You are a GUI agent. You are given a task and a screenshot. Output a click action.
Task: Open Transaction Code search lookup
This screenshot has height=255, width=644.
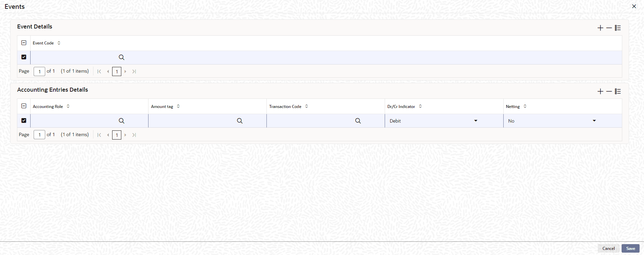tap(358, 121)
